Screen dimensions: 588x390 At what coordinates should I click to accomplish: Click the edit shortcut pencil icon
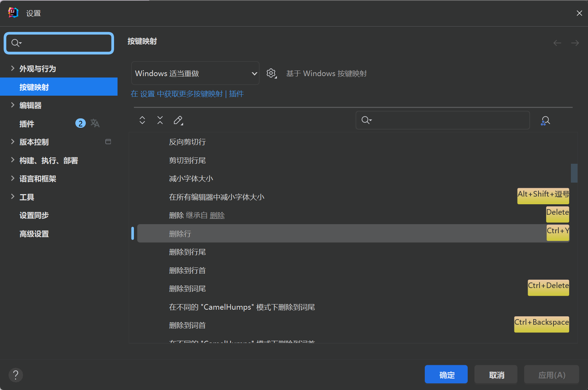click(x=178, y=120)
